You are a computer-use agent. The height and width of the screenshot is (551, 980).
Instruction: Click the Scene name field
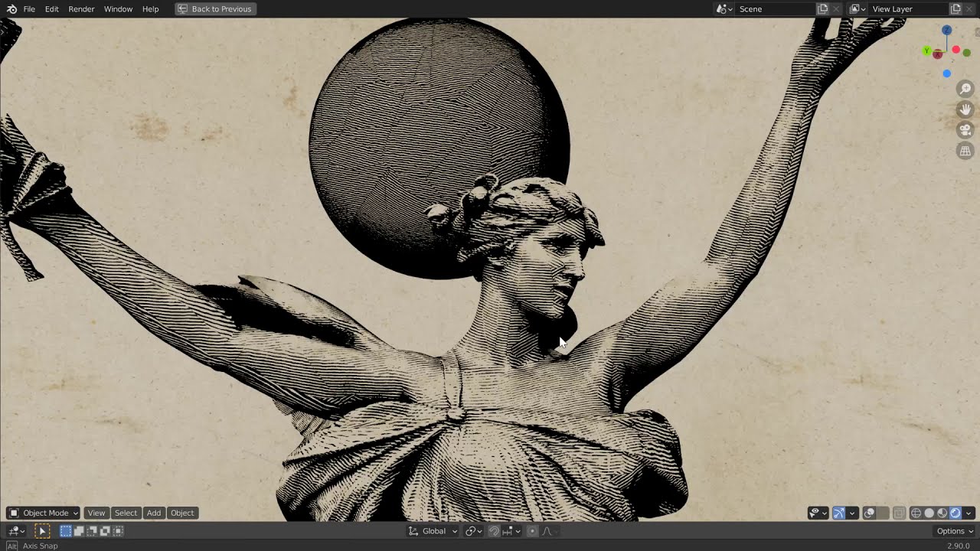point(775,9)
